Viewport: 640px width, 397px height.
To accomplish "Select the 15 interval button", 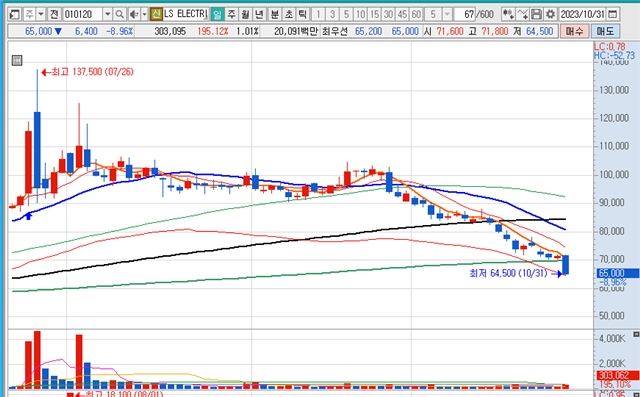I will [374, 15].
